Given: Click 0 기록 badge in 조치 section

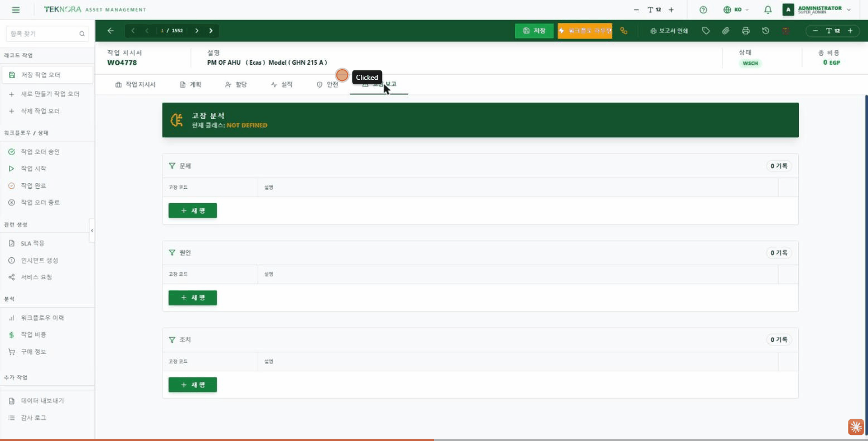Looking at the screenshot, I should pos(779,339).
